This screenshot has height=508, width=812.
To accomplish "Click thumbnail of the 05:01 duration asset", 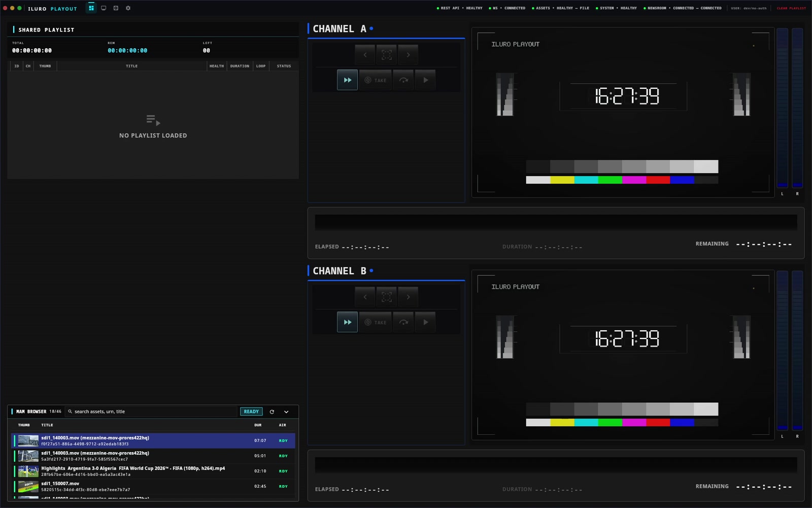I will [28, 456].
